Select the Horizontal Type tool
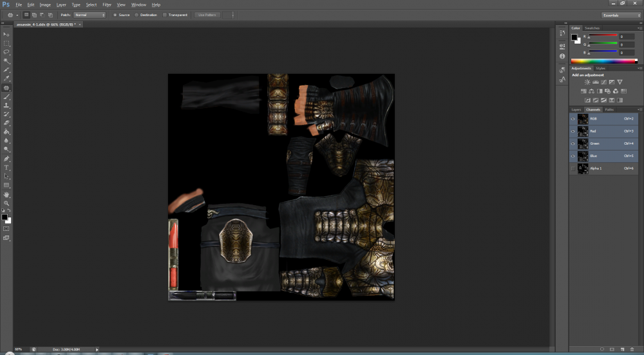Screen dimensions: 644x355 (x=6, y=168)
